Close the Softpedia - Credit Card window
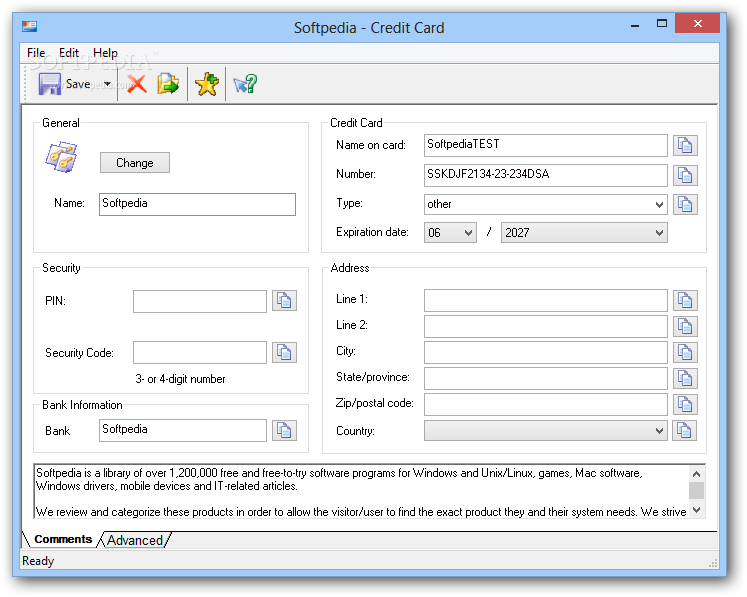Image resolution: width=747 pixels, height=597 pixels. pyautogui.click(x=697, y=23)
